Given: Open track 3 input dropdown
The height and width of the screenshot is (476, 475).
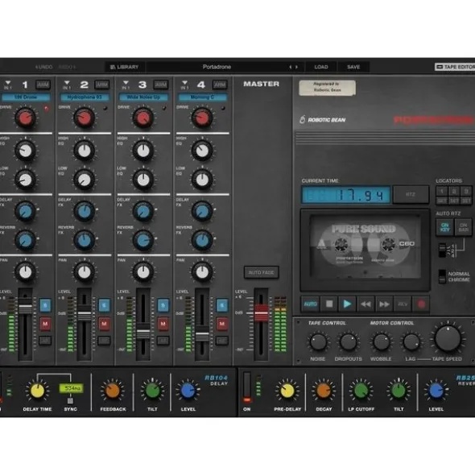Looking at the screenshot, I should pos(126,85).
